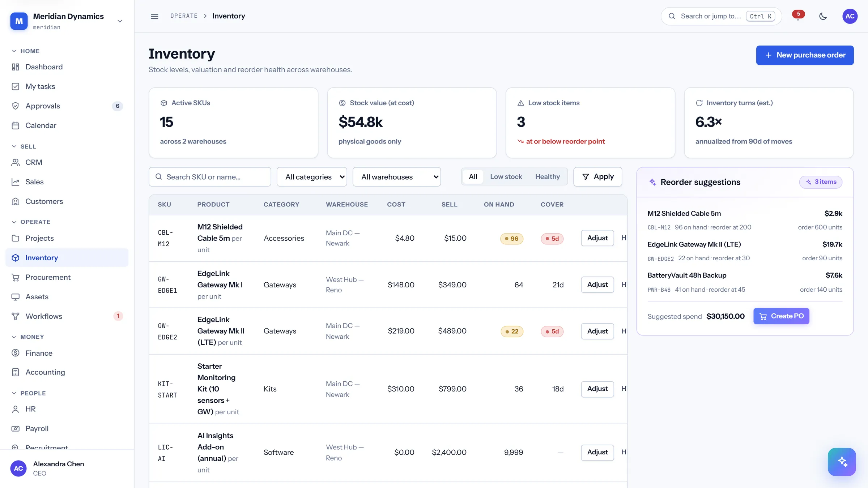Select the Low stock filter
Viewport: 868px width, 488px height.
[506, 177]
